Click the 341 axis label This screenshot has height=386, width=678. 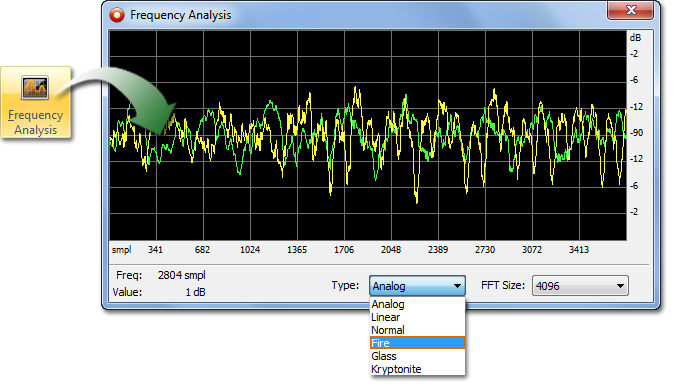(155, 250)
